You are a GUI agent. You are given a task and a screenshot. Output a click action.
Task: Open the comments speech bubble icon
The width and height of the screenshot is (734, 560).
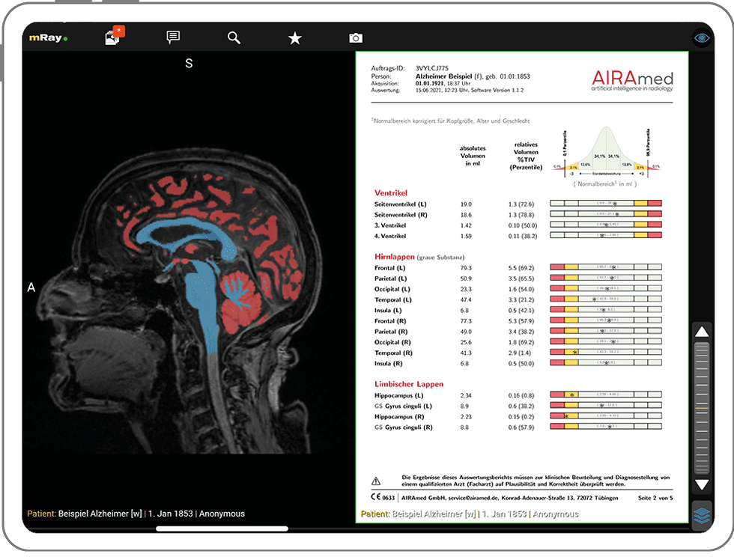coord(173,37)
